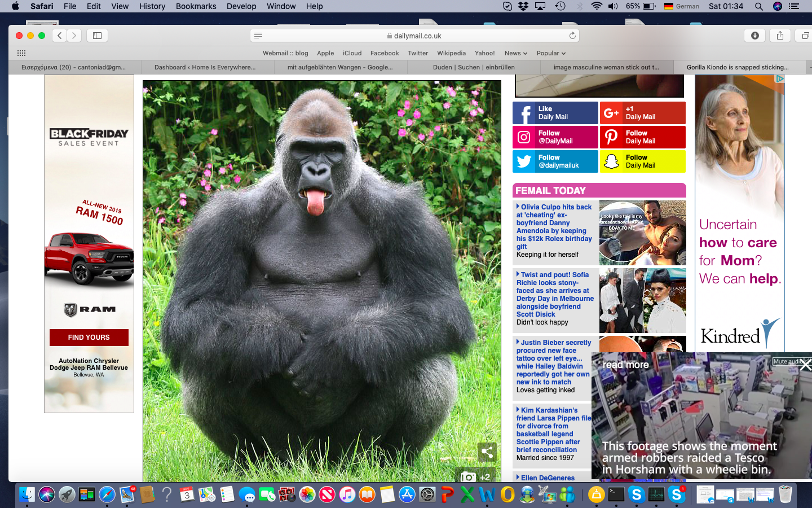Expand the Popular bookmarks folder dropdown
Screen dimensions: 812x508
(x=551, y=53)
